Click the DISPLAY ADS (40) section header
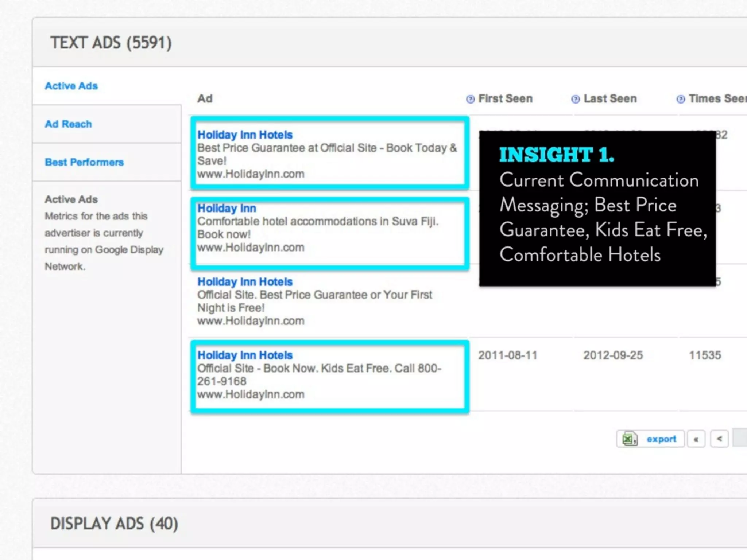The width and height of the screenshot is (747, 560). [114, 524]
